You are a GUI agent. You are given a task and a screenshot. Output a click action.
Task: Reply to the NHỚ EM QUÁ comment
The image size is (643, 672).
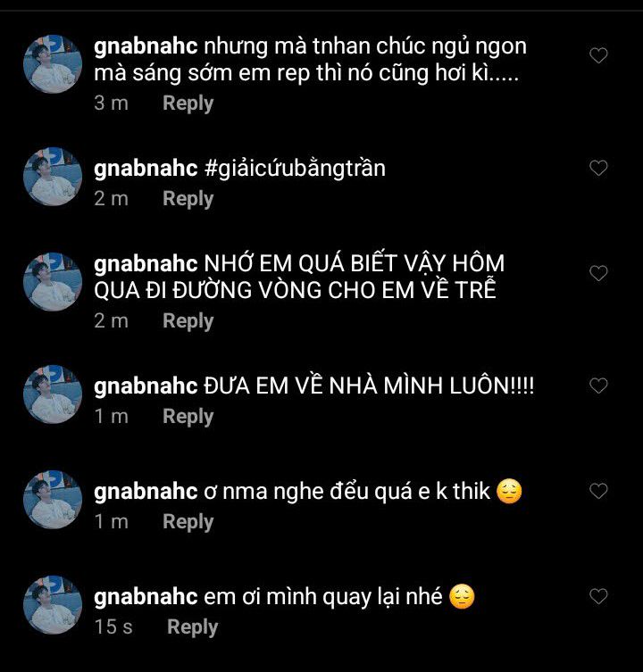click(188, 321)
